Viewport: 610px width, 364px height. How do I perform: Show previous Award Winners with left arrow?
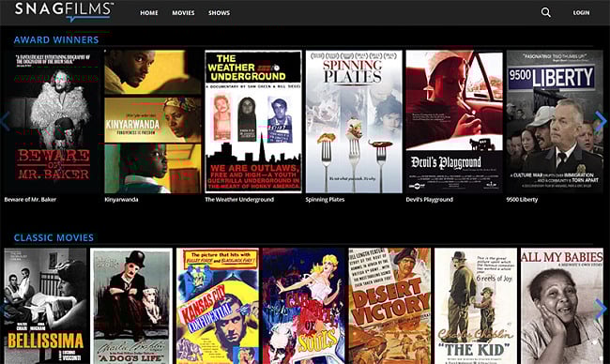click(x=5, y=122)
